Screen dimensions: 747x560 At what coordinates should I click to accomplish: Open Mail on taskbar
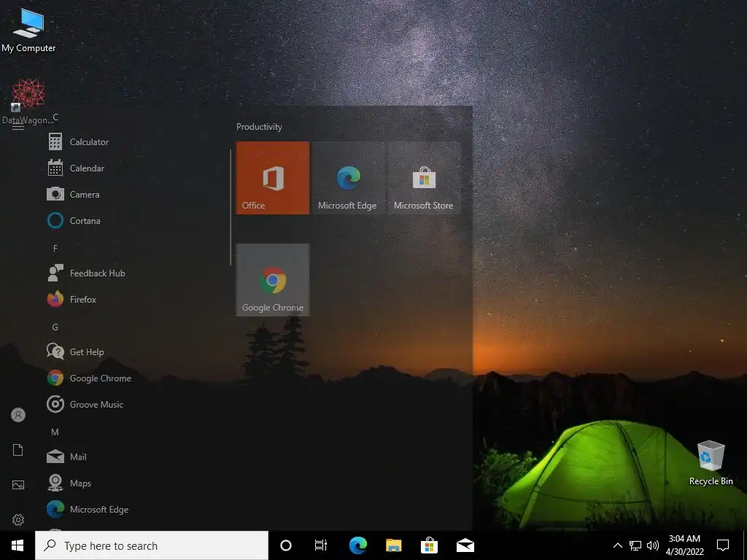[465, 545]
